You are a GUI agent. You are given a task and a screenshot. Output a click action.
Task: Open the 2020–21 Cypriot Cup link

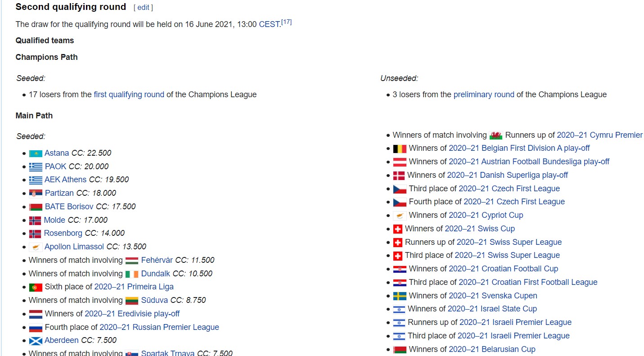[486, 215]
